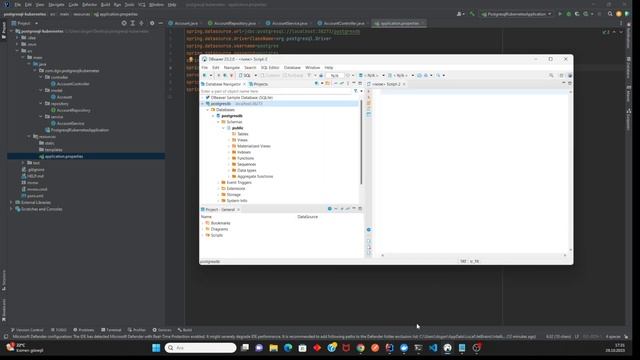Collapse the Schemas node in DBeaver
The image size is (640, 360).
tap(218, 122)
